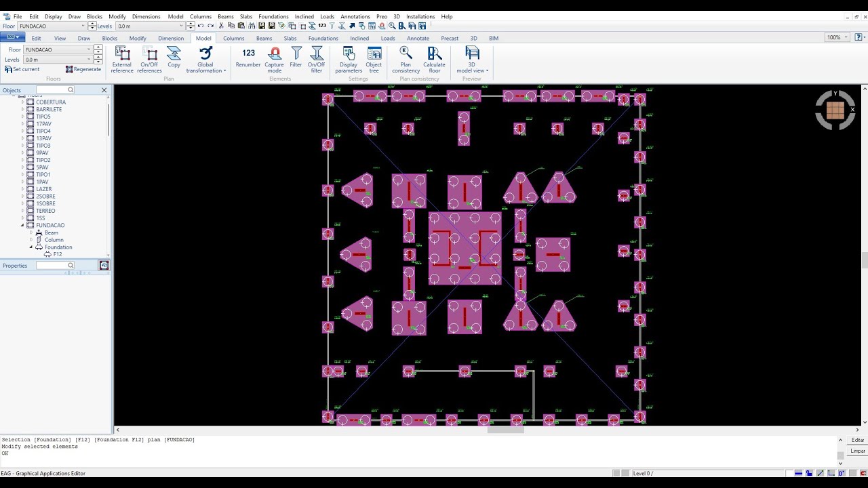This screenshot has width=868, height=488.
Task: Click the binoculars find icon
Action: coord(252,26)
